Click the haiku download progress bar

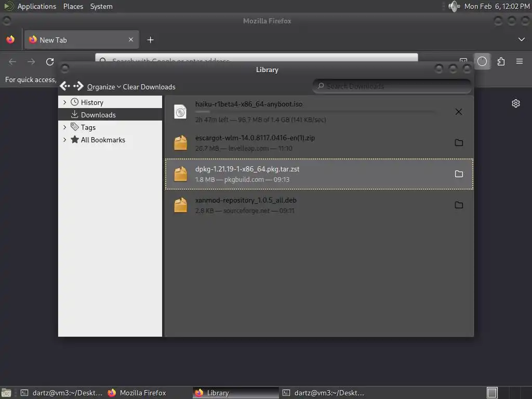[x=315, y=112]
